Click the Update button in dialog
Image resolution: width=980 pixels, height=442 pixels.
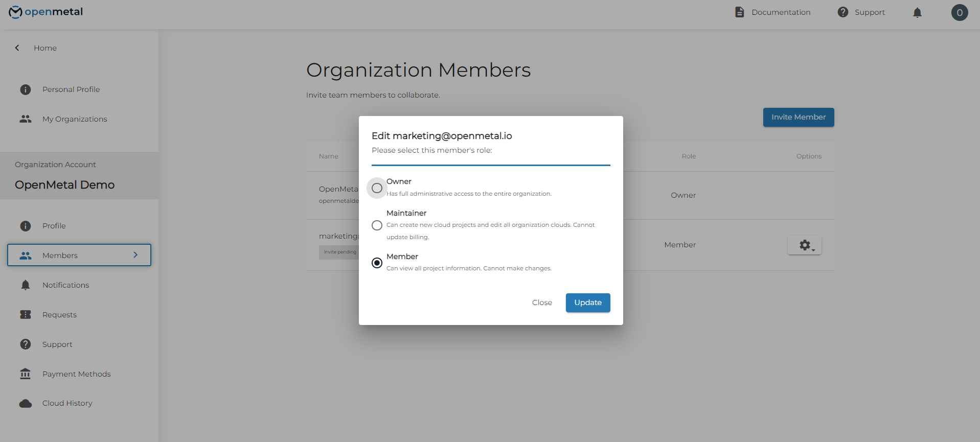pyautogui.click(x=588, y=303)
